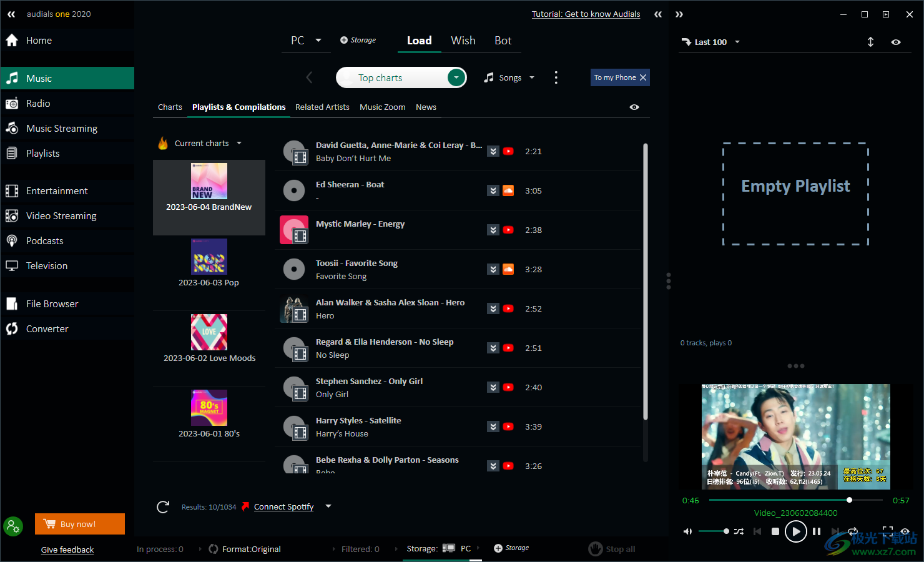Screen dimensions: 924x562
Task: Expand the Connect Spotify dropdown arrow
Action: pyautogui.click(x=328, y=506)
